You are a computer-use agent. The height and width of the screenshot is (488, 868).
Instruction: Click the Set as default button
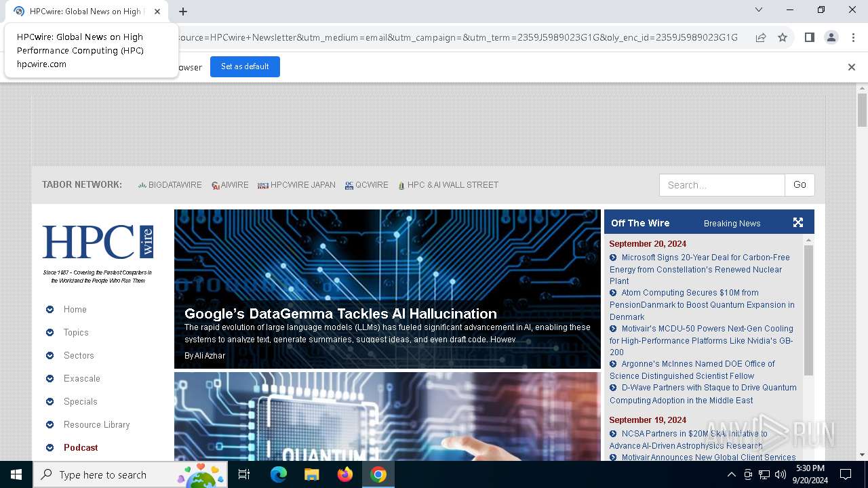pos(245,66)
